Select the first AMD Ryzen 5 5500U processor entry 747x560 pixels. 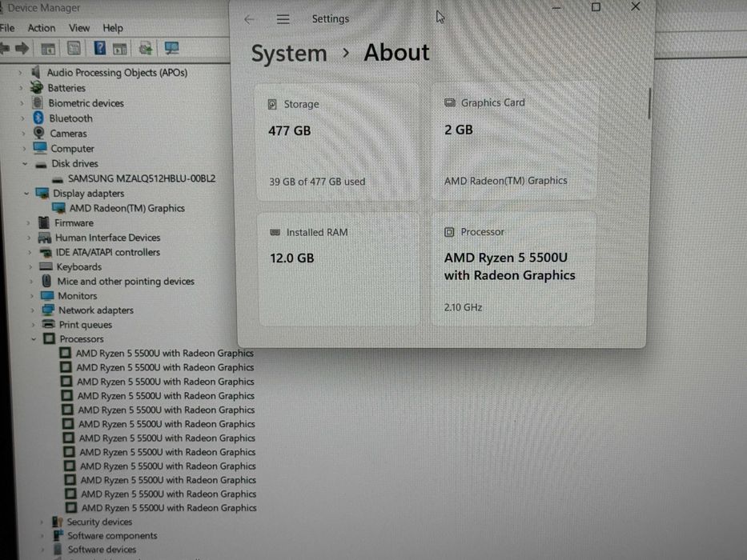(x=164, y=354)
